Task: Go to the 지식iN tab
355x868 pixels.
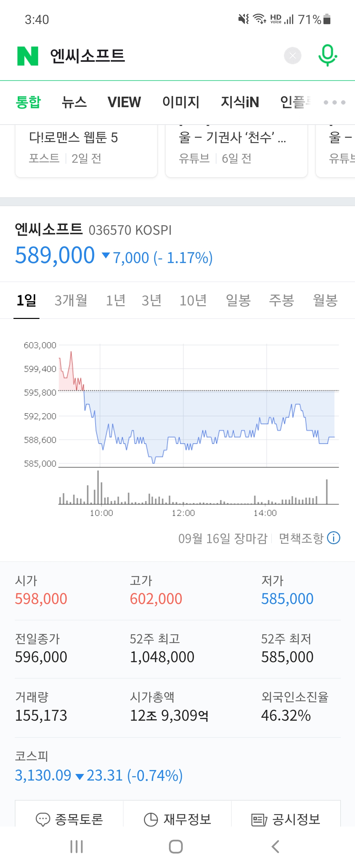Action: 240,103
